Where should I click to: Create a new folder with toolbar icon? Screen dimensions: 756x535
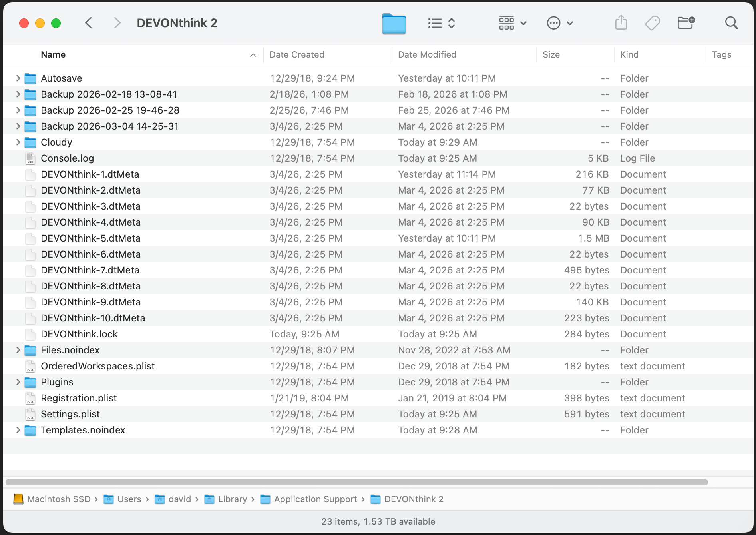[686, 23]
